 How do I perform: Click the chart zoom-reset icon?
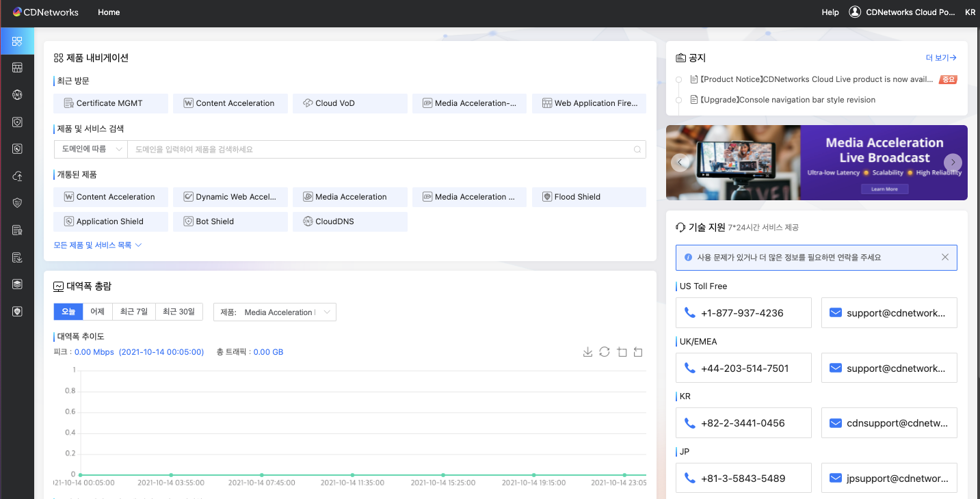point(638,351)
